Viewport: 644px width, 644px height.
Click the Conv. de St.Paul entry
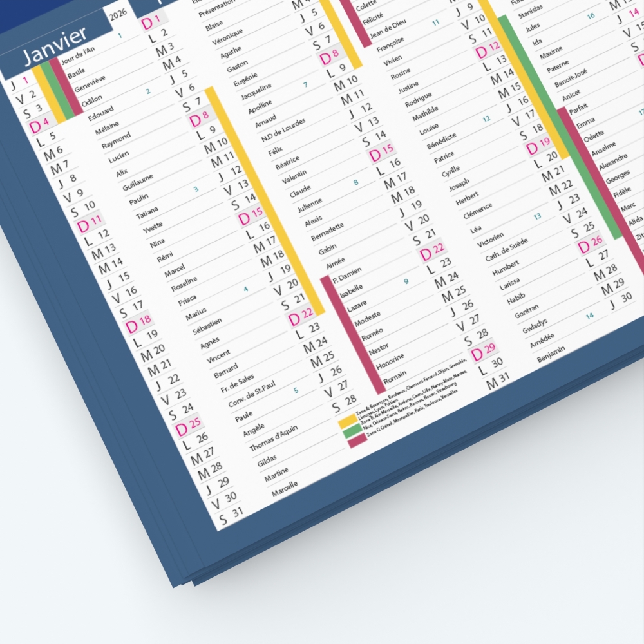(x=252, y=394)
